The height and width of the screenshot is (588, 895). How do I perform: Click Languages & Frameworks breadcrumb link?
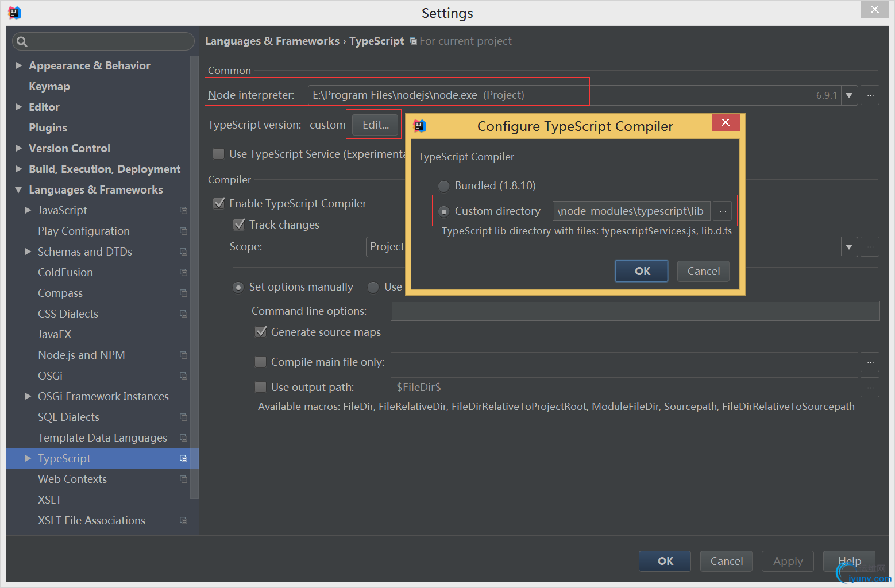tap(272, 41)
